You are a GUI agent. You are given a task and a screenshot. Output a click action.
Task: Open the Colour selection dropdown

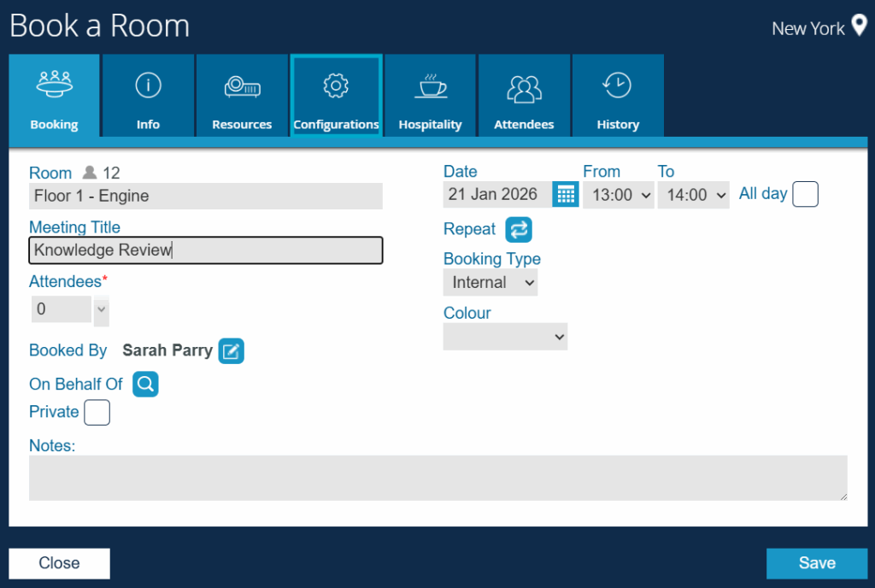tap(505, 337)
